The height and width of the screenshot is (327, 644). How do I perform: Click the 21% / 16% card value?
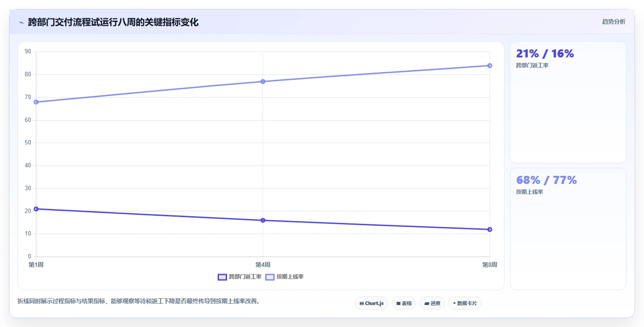click(545, 53)
